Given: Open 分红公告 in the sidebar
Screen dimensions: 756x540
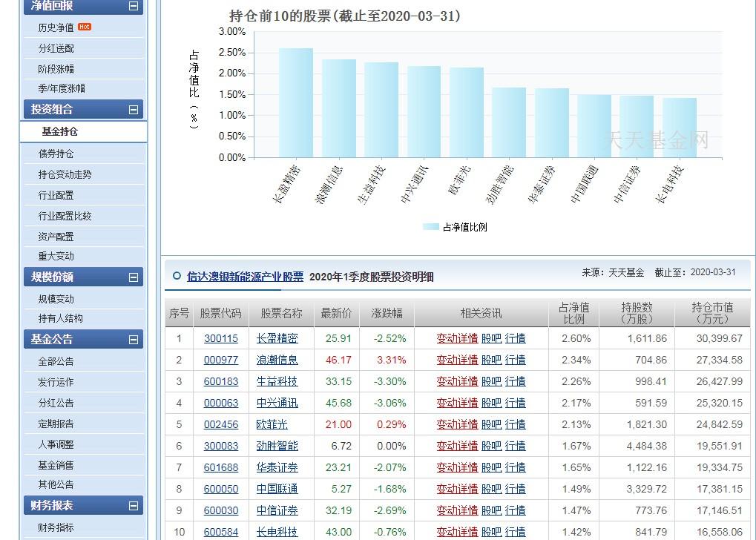Looking at the screenshot, I should (x=56, y=403).
